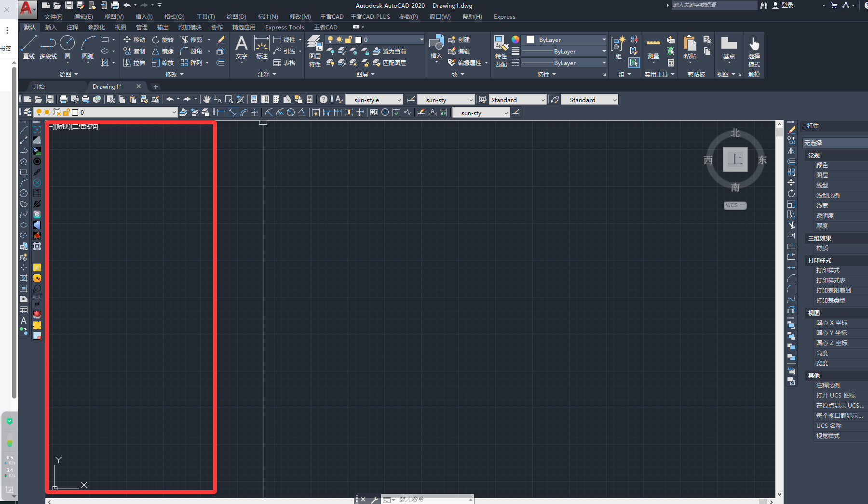The width and height of the screenshot is (868, 504).
Task: Open the ByLayer color dropdown
Action: click(566, 40)
